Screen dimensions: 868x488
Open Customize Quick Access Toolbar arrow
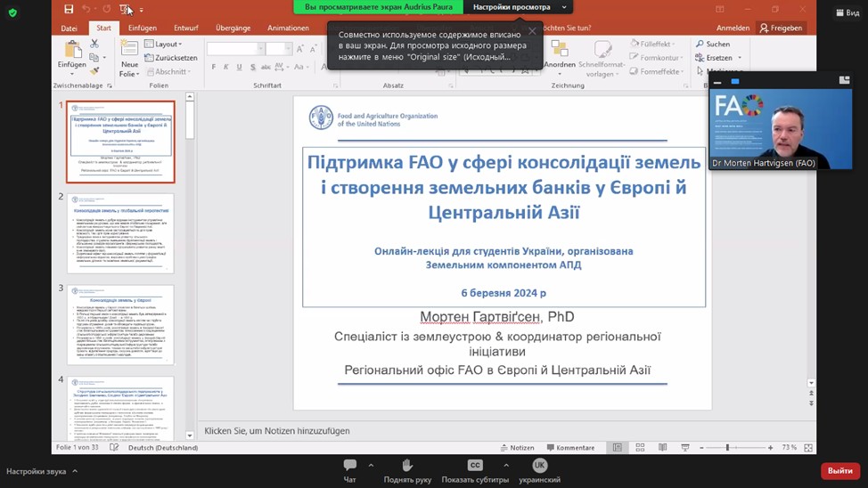pos(141,10)
